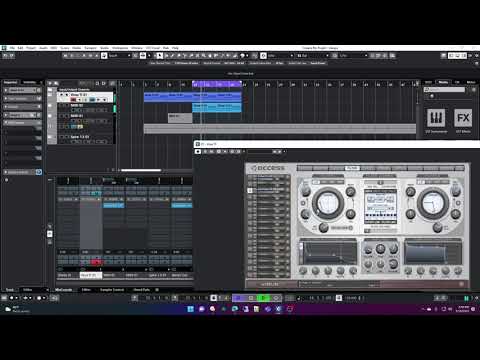Click the checked part box in Virus part list
Viewport: 480px width, 360px height.
[x=250, y=190]
